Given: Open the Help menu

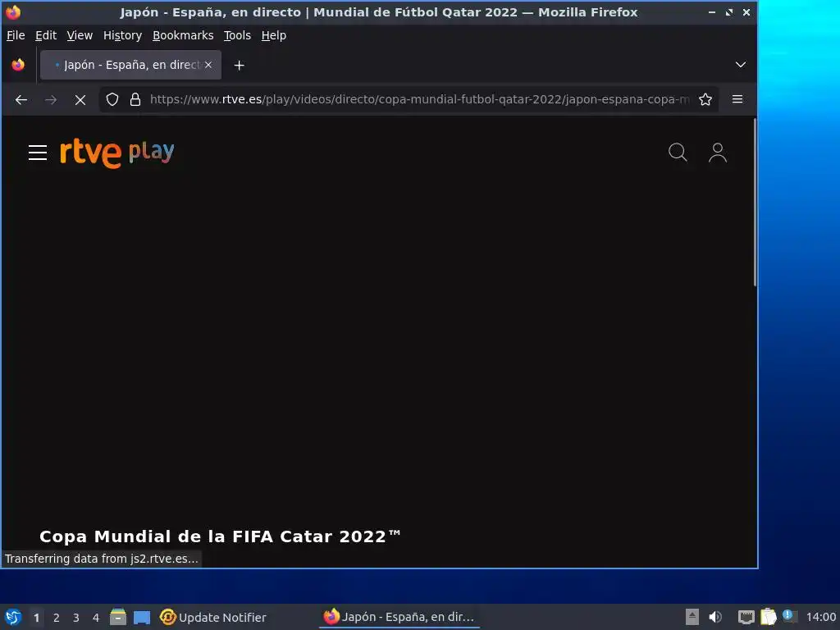Looking at the screenshot, I should click(273, 35).
